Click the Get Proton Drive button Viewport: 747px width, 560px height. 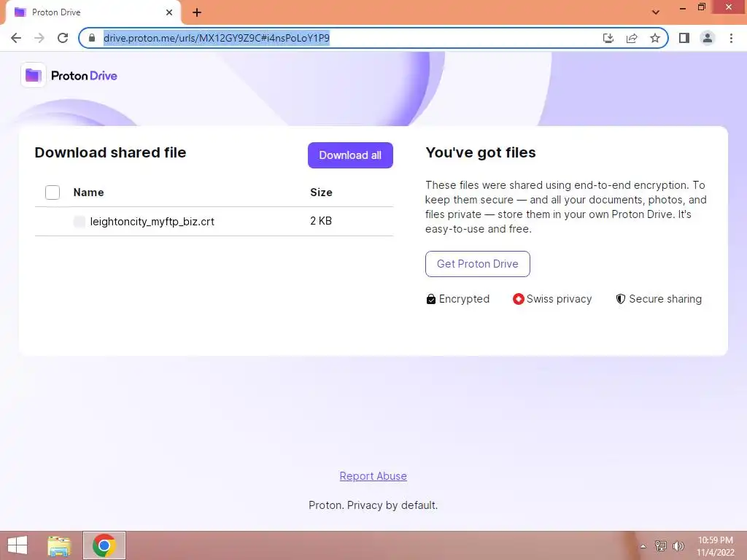click(x=477, y=264)
